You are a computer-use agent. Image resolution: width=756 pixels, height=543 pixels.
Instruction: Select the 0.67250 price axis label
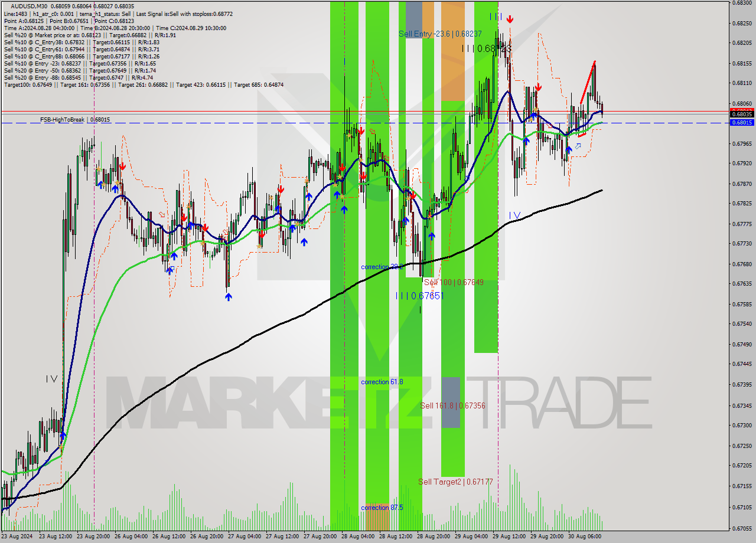[742, 445]
